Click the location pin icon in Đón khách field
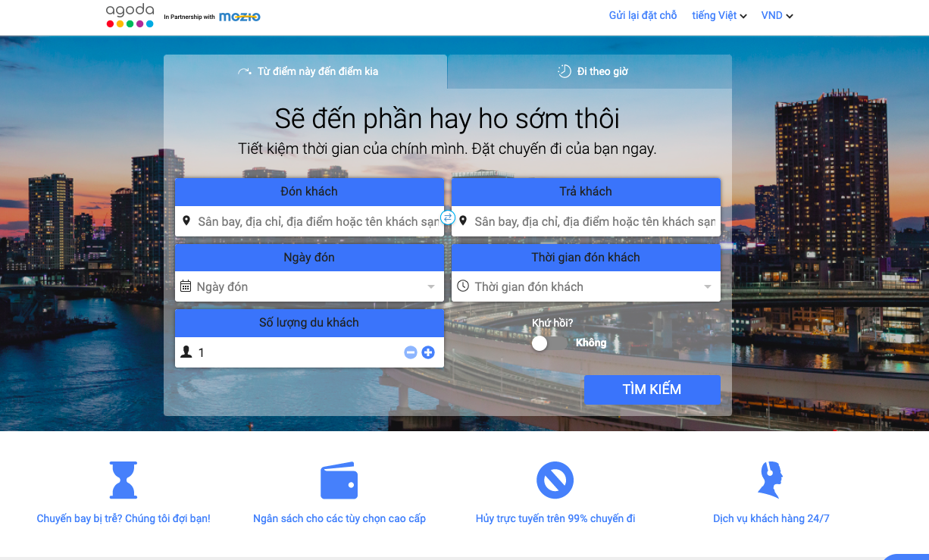 tap(186, 221)
